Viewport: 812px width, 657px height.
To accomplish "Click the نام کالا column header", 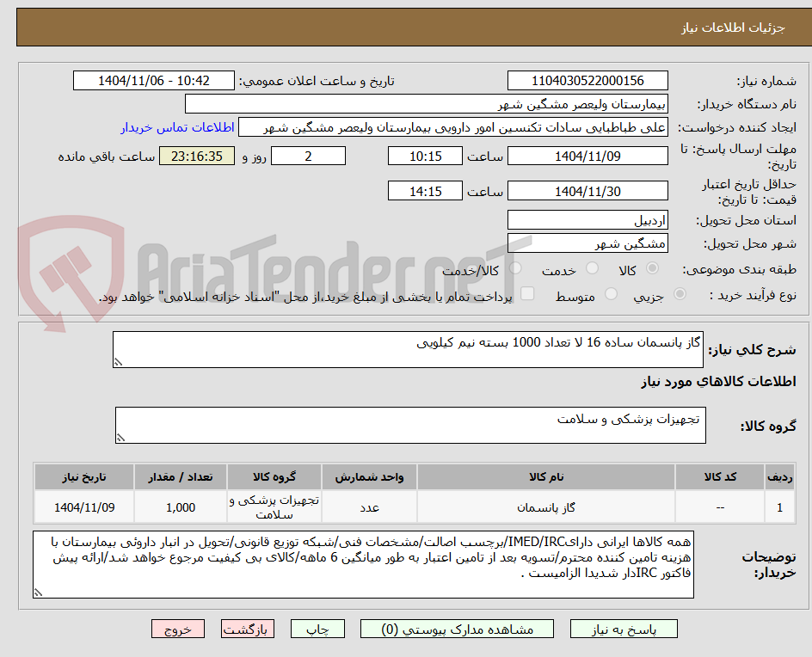I will point(546,476).
